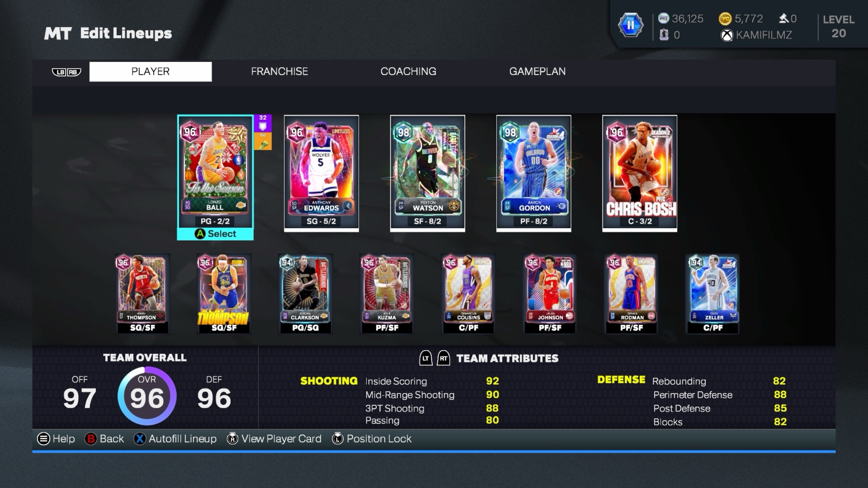Pick the Amen Thompson bench card
This screenshot has width=868, height=488.
142,294
